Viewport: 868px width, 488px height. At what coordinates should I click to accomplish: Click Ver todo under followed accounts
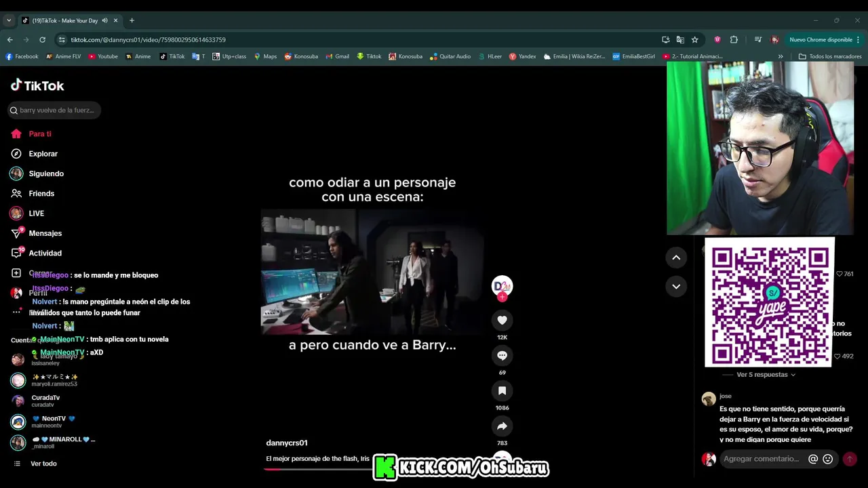click(x=43, y=464)
